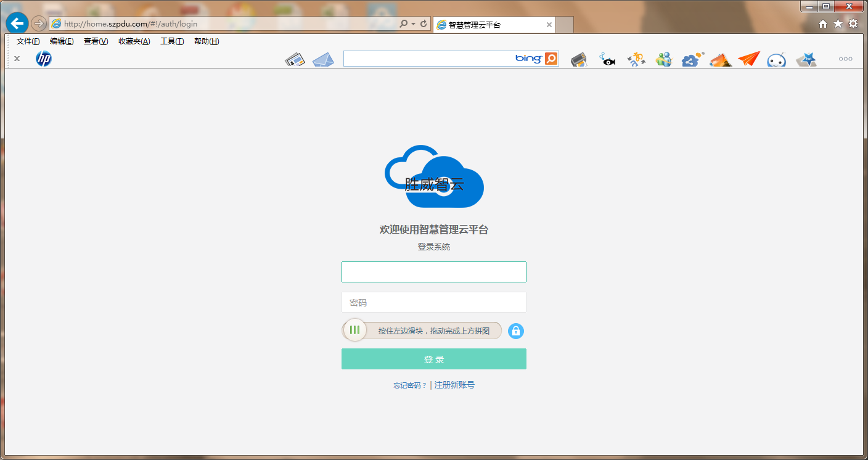
Task: Click the translate arrows toolbar icon
Action: [636, 60]
